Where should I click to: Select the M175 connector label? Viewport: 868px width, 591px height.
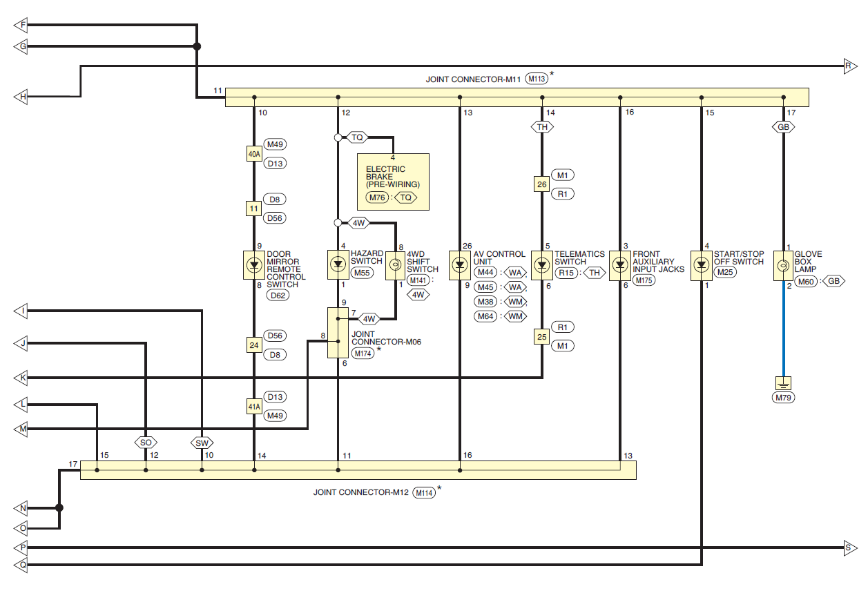tap(644, 280)
